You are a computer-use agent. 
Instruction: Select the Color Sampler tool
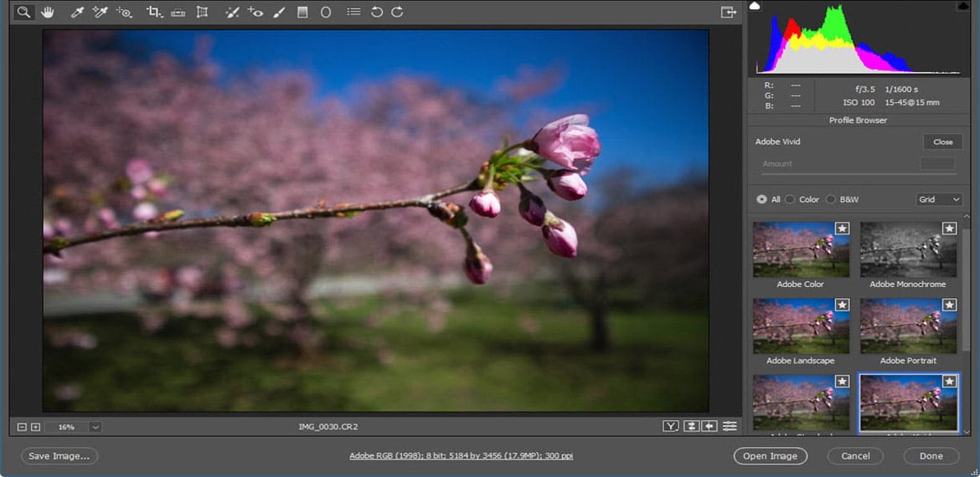pyautogui.click(x=100, y=12)
